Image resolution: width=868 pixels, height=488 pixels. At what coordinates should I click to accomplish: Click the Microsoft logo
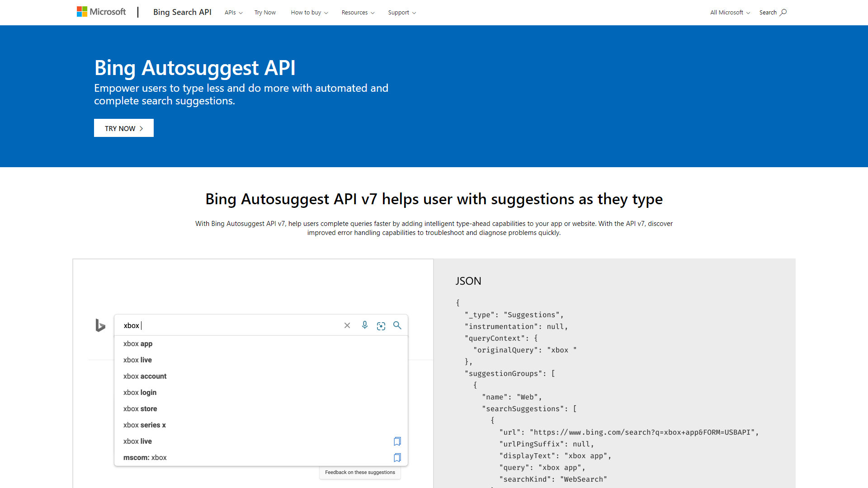pos(101,12)
